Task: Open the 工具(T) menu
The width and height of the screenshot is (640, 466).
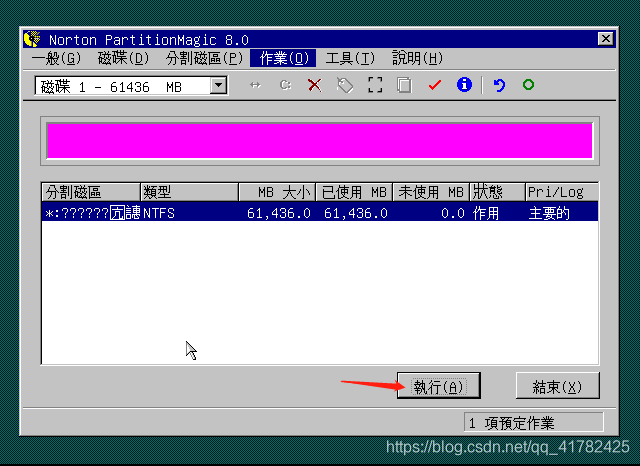Action: pyautogui.click(x=350, y=58)
